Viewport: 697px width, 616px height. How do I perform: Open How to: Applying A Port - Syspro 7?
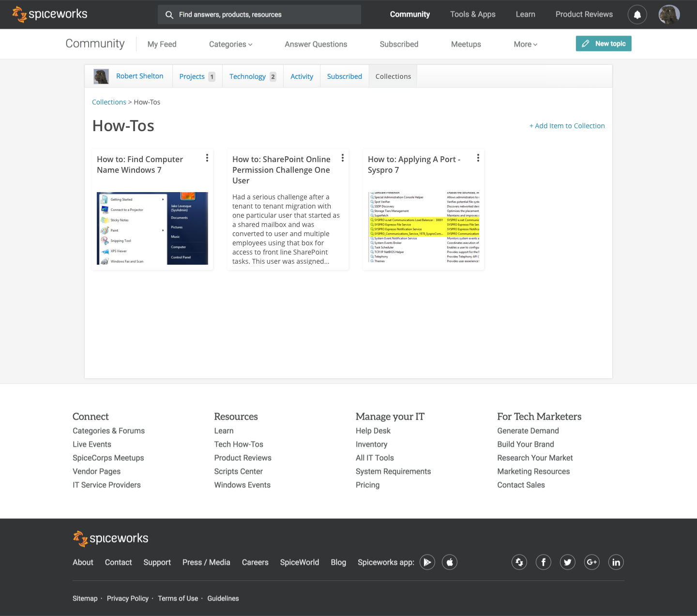point(414,165)
